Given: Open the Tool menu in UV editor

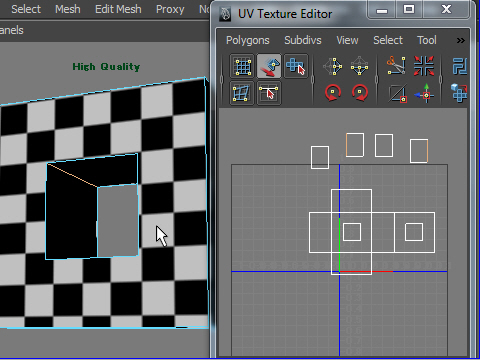Looking at the screenshot, I should click(427, 40).
